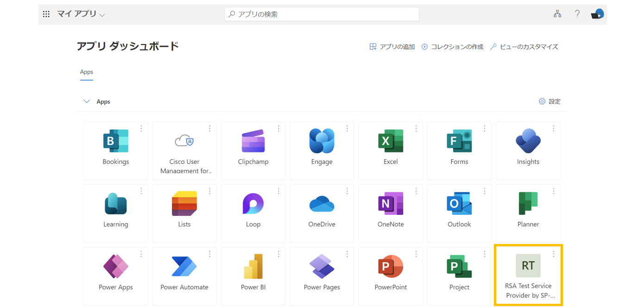The image size is (644, 307).
Task: Open more options for Cisco tile
Action: click(x=210, y=128)
